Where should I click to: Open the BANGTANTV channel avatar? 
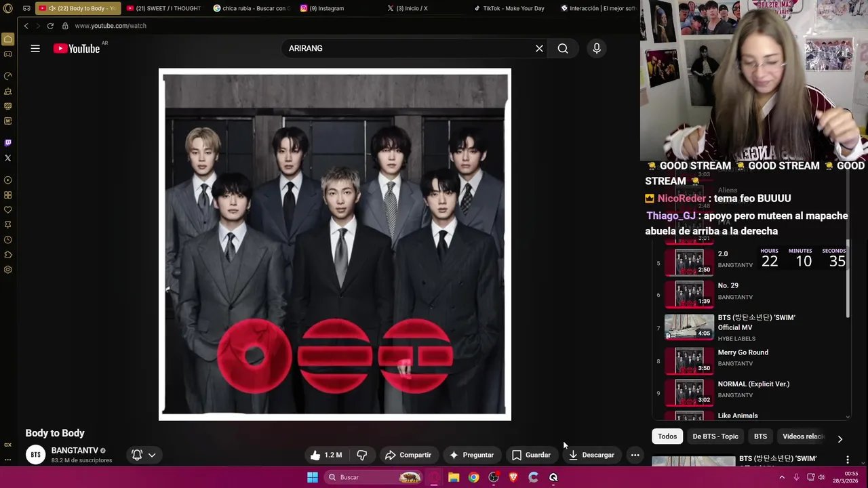pyautogui.click(x=35, y=454)
